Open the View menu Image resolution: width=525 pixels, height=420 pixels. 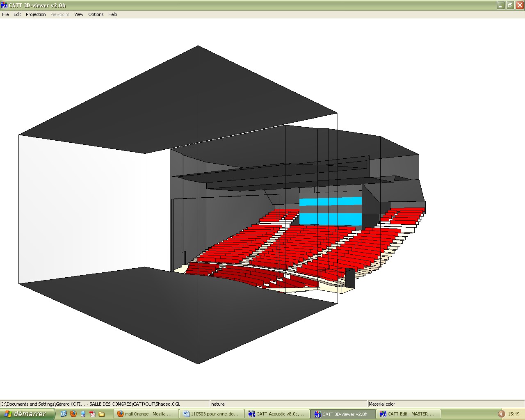tap(79, 14)
